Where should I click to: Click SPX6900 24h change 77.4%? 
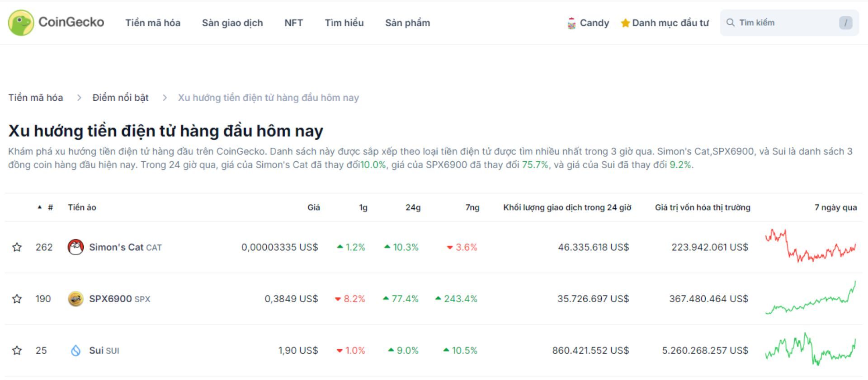[x=401, y=299]
